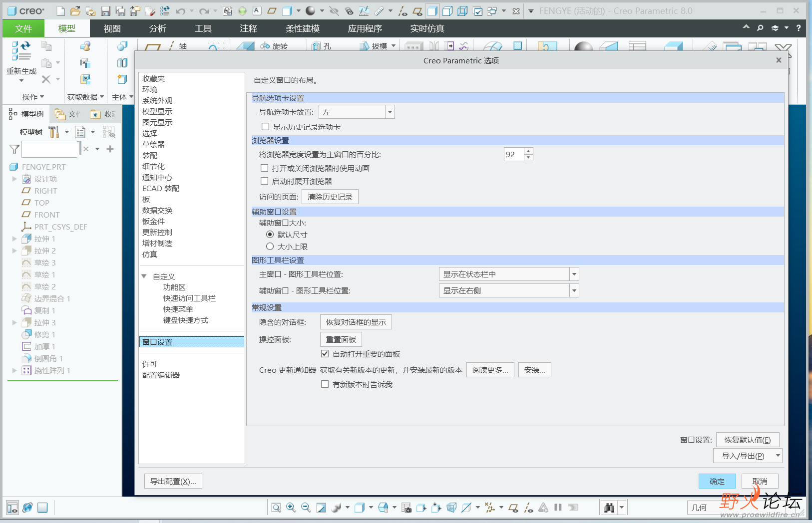Click the 重置面板 button
The width and height of the screenshot is (812, 523).
pos(341,339)
